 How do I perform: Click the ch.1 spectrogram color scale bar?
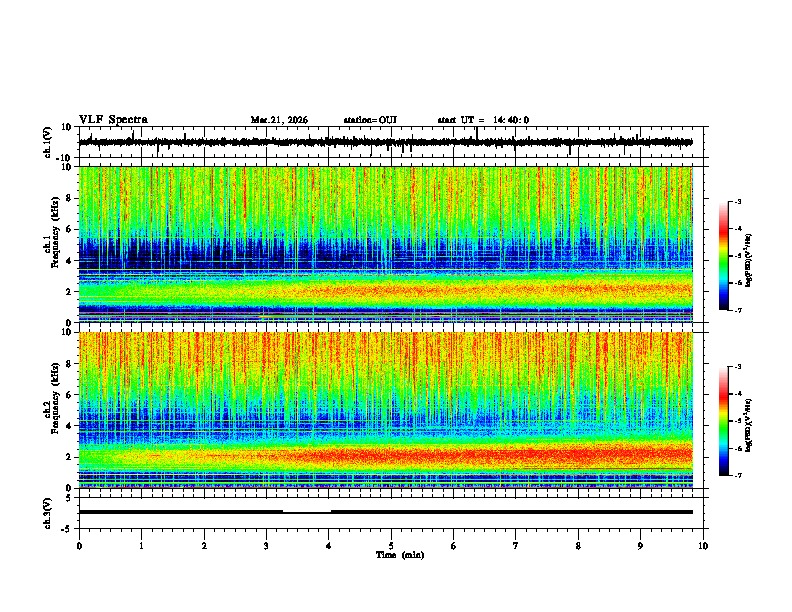coord(724,256)
